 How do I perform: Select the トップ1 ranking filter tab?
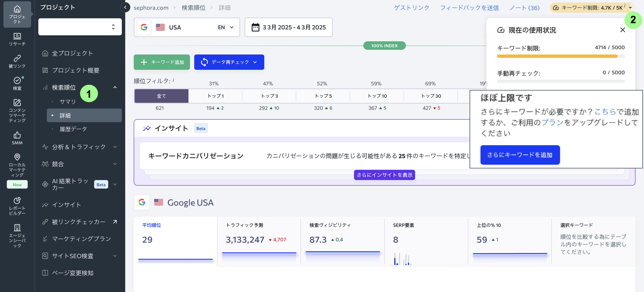(x=215, y=96)
